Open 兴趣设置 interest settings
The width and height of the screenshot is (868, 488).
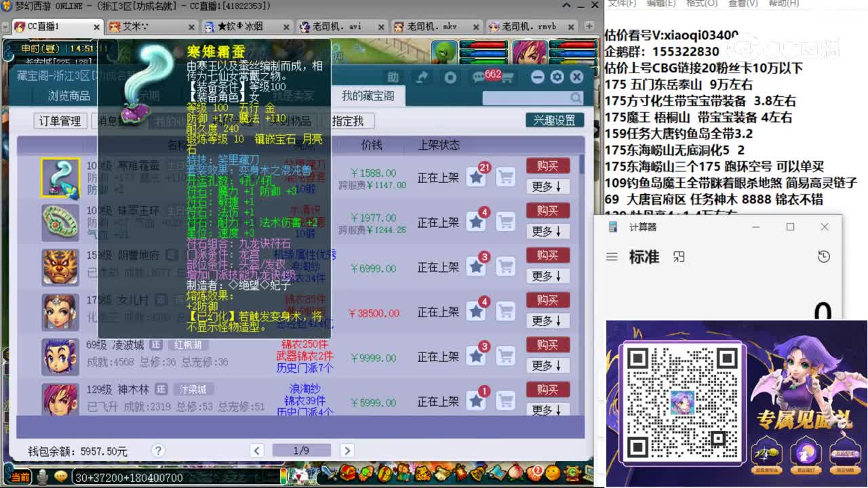[x=554, y=120]
